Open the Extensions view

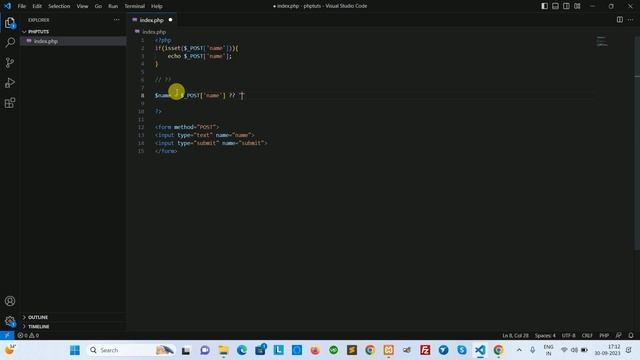point(10,102)
